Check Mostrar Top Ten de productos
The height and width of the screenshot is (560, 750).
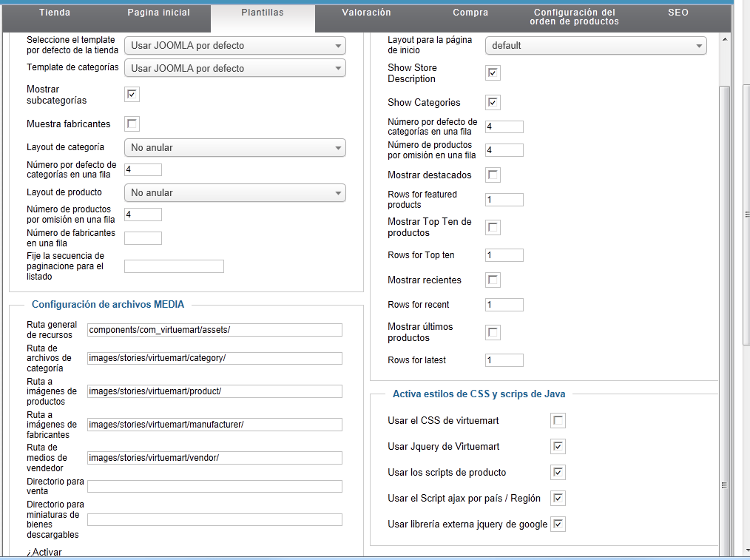(493, 227)
